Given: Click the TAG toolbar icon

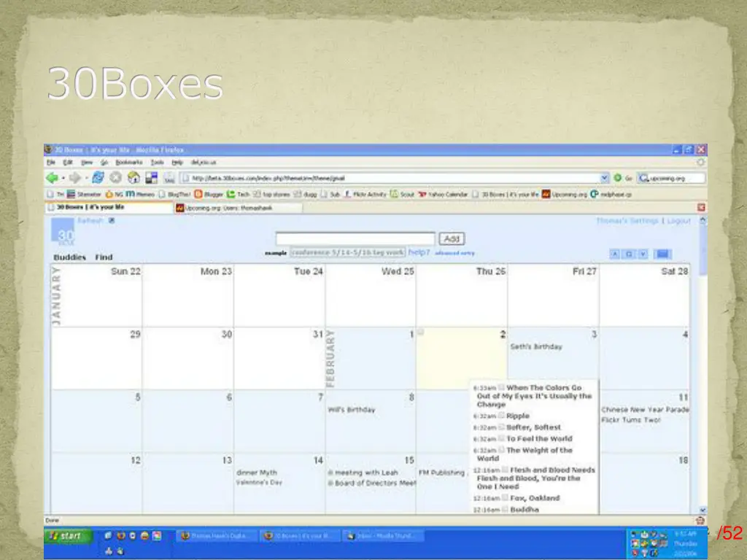Looking at the screenshot, I should coord(169,178).
